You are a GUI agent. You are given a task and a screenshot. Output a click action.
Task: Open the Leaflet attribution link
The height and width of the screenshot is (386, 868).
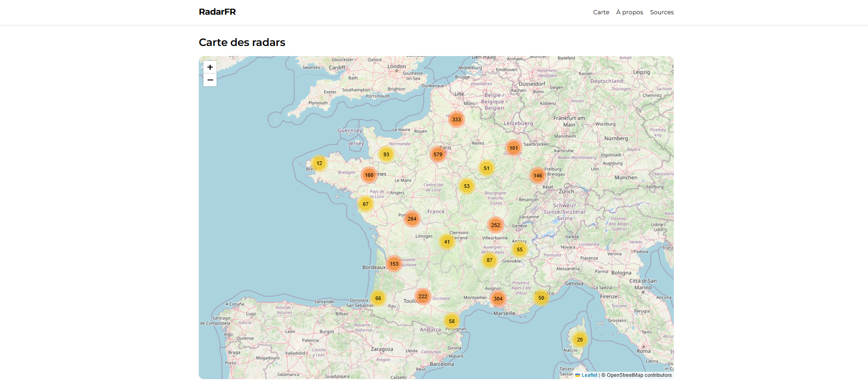(586, 375)
